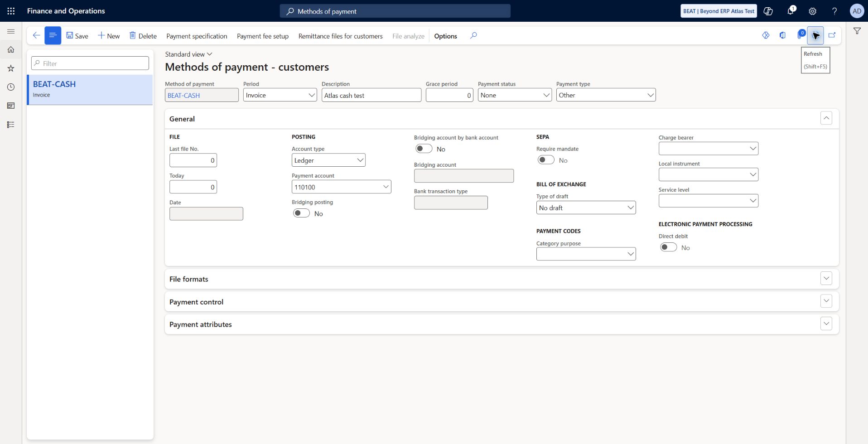Click the Office icon in the toolbar

[x=782, y=35]
